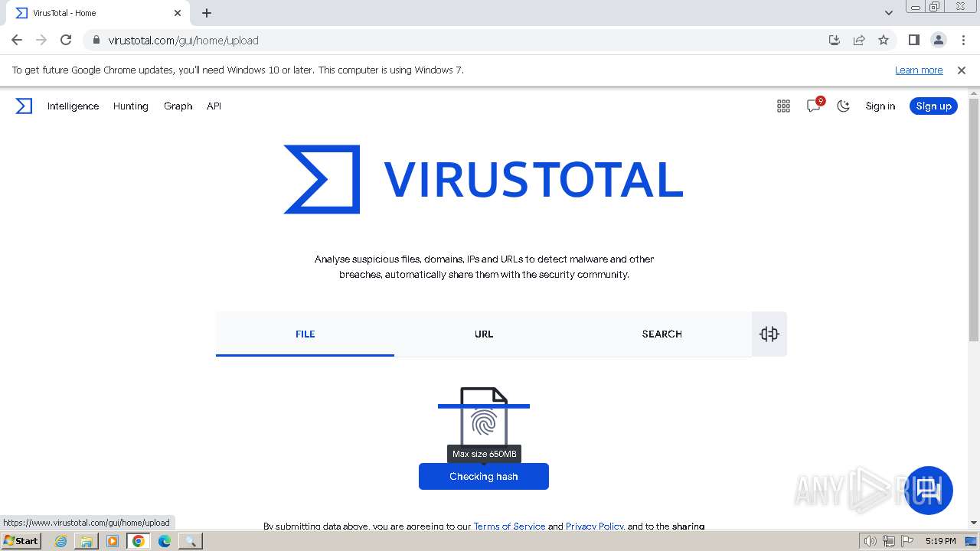Screen dimensions: 980x551
Task: Click the address bar URL field
Action: coord(459,40)
